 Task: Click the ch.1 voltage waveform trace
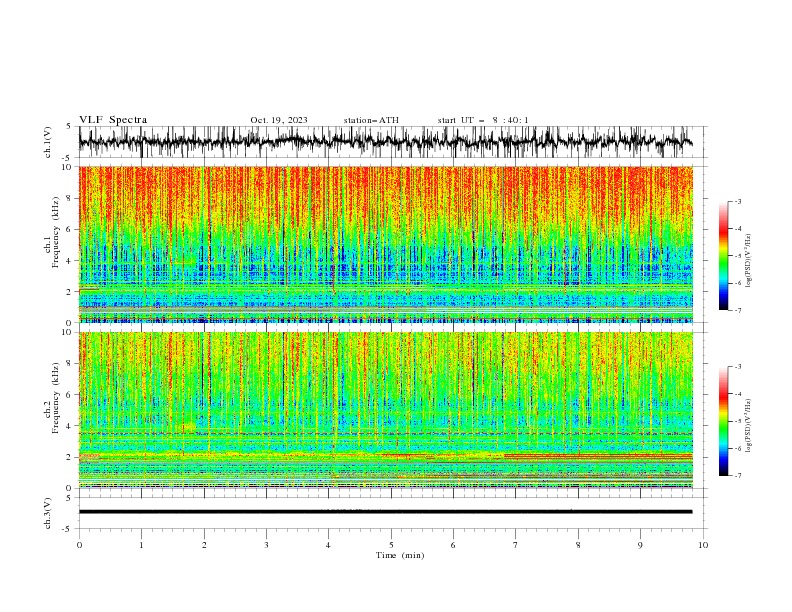pyautogui.click(x=385, y=142)
